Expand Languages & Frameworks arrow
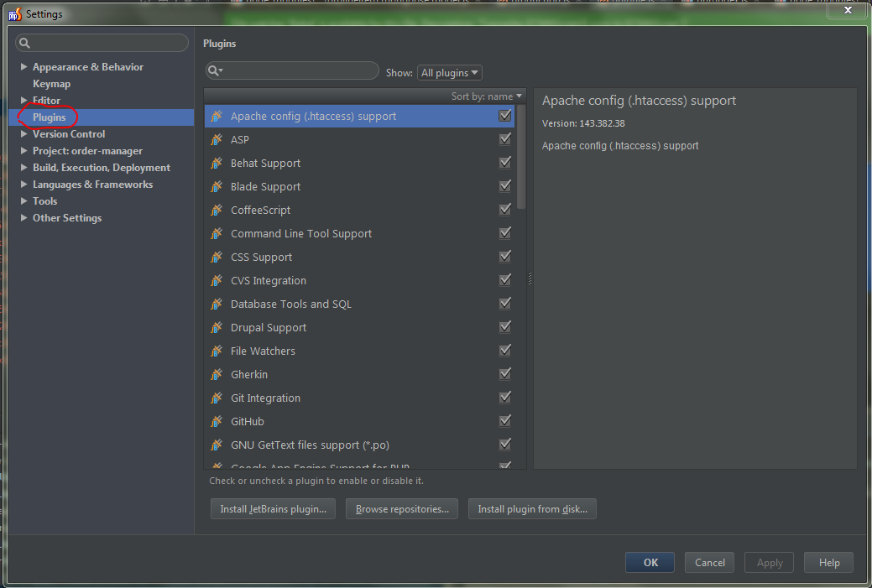Screen dimensions: 872x588 [x=23, y=184]
